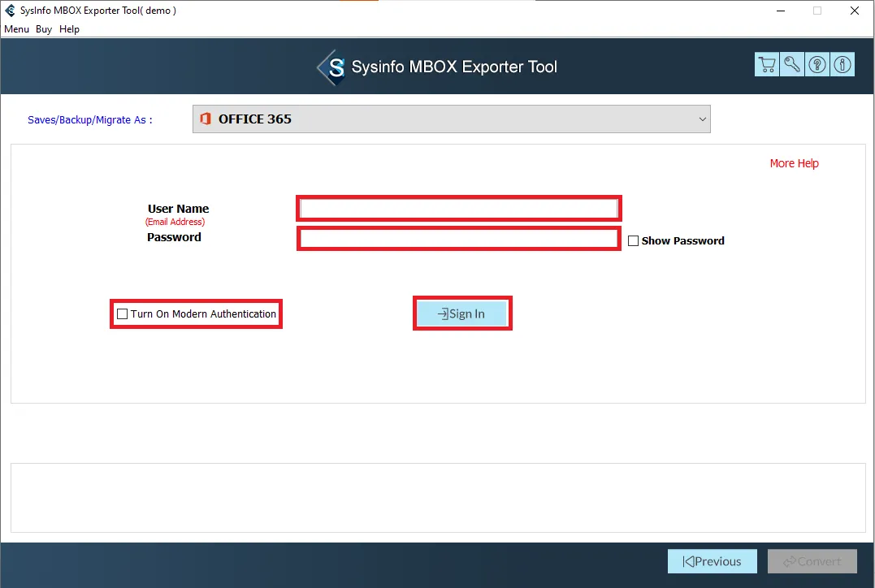Click the key activation icon
Image resolution: width=875 pixels, height=588 pixels.
792,65
